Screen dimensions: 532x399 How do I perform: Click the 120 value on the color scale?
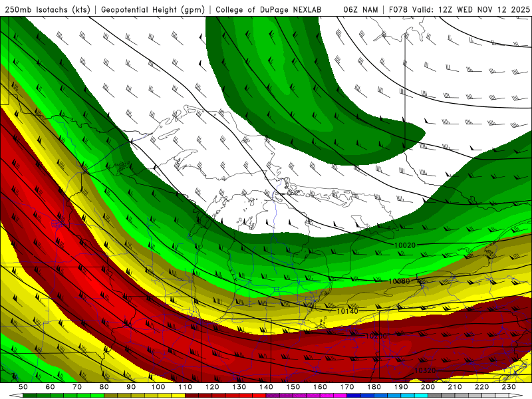point(212,387)
